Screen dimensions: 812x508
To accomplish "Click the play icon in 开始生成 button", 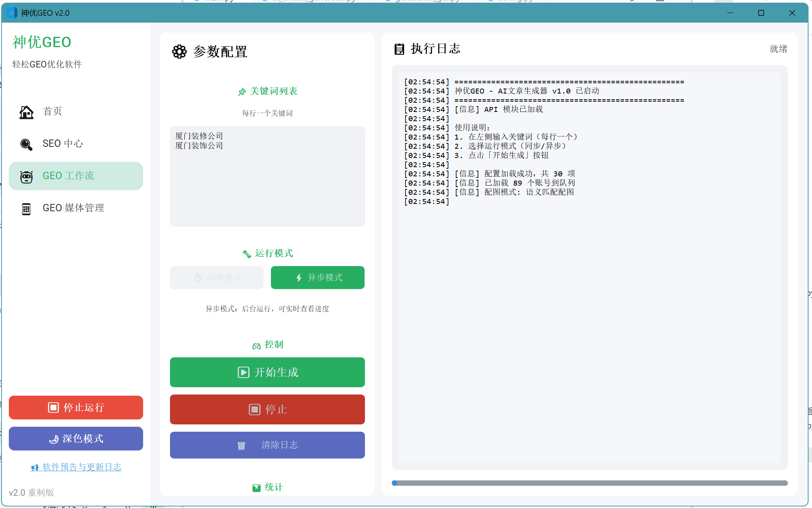I will coord(243,373).
